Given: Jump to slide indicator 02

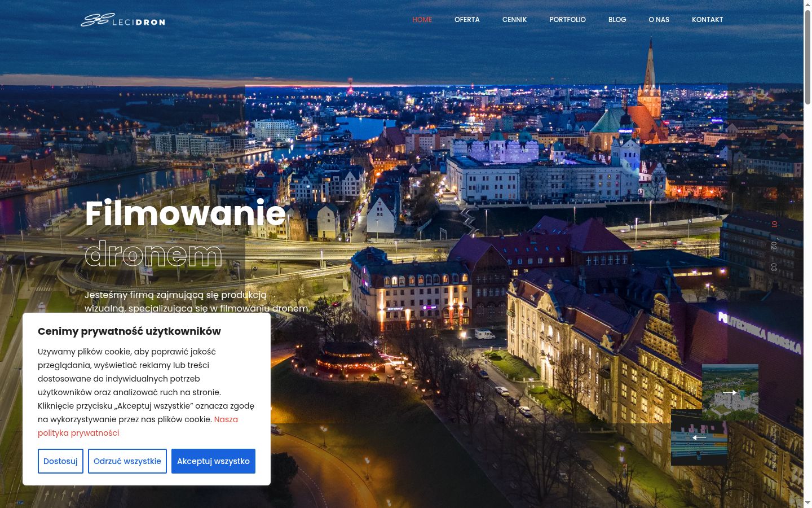Looking at the screenshot, I should [774, 246].
